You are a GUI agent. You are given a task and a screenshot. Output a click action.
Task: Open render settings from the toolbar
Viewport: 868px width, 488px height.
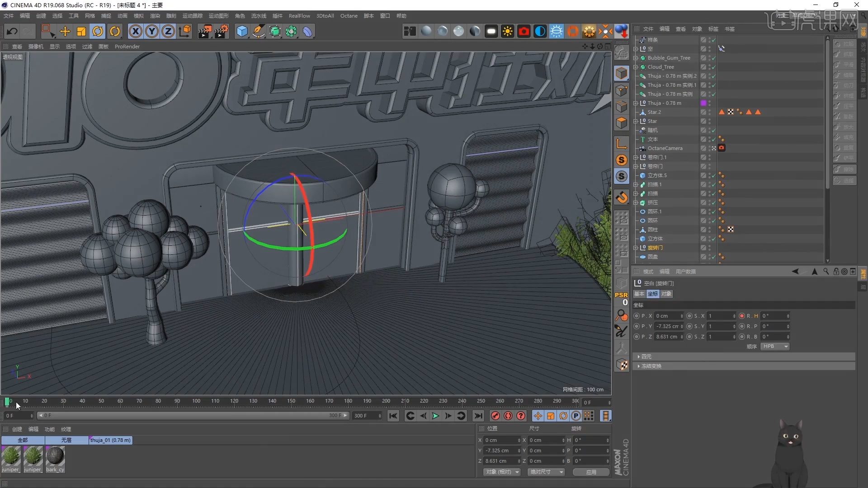pyautogui.click(x=222, y=31)
